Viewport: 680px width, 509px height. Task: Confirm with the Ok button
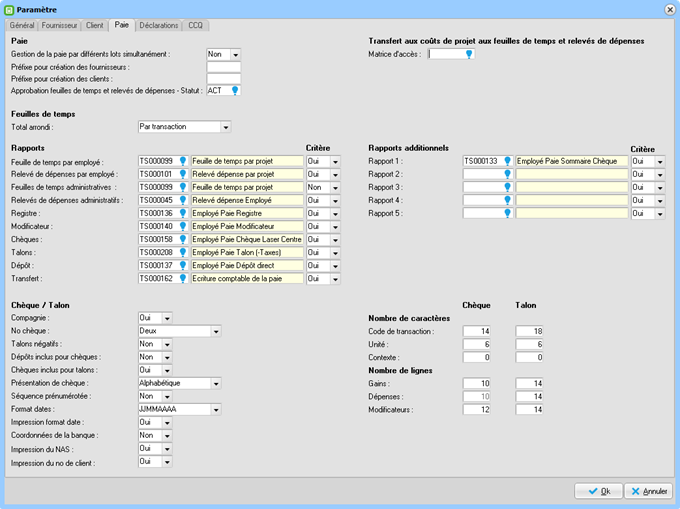click(598, 491)
